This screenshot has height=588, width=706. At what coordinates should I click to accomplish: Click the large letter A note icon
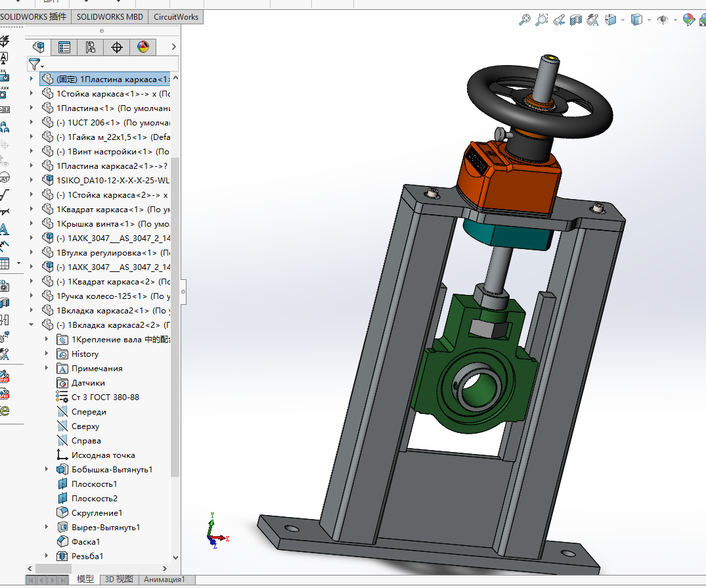[x=4, y=229]
